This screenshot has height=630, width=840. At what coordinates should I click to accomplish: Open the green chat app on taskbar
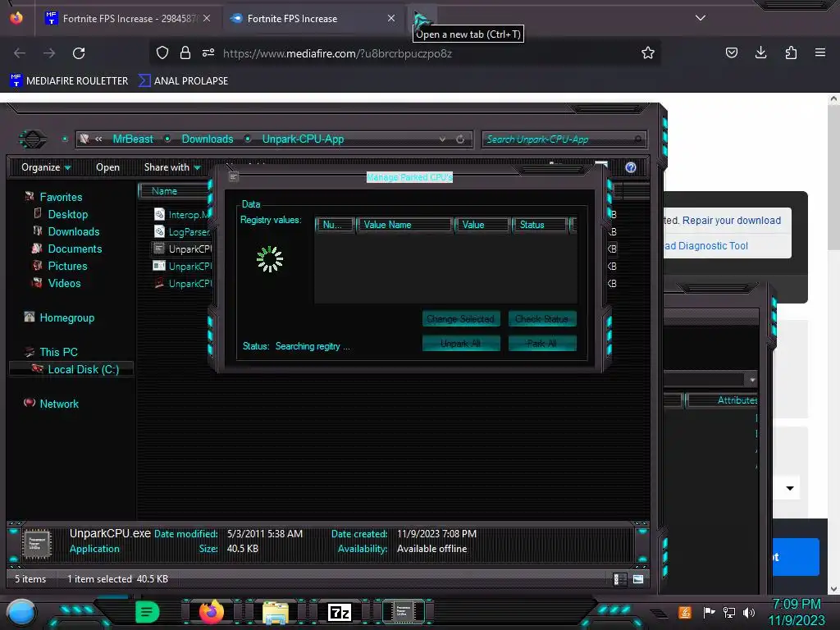(x=148, y=612)
